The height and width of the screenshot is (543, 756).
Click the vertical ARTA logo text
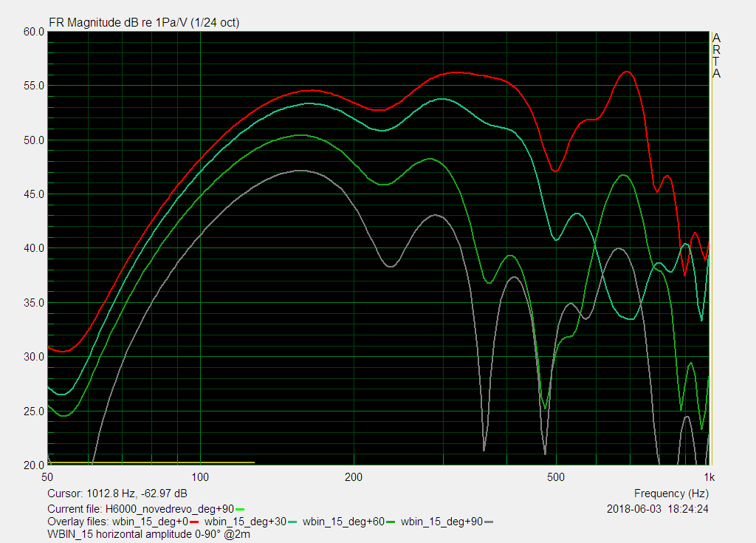tap(716, 56)
